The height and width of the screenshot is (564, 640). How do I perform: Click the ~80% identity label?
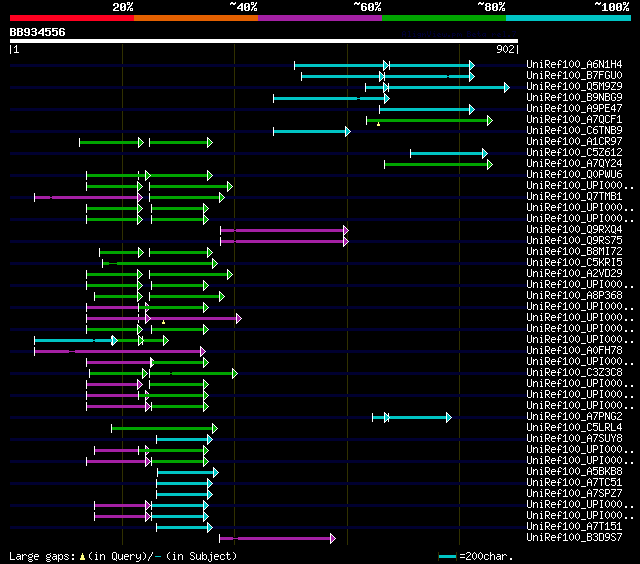click(491, 7)
